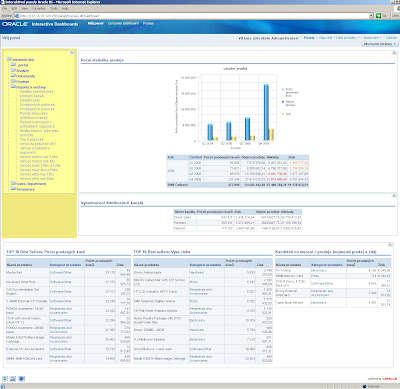This screenshot has height=389, width=400.
Task: Click the Keyboard Wrist Rest product cell
Action: (x=28, y=282)
